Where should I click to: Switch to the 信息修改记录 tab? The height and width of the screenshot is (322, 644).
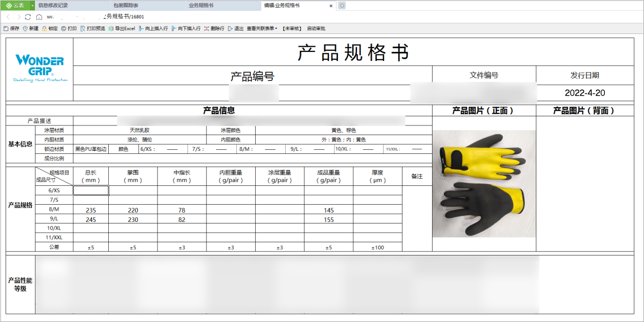53,5
